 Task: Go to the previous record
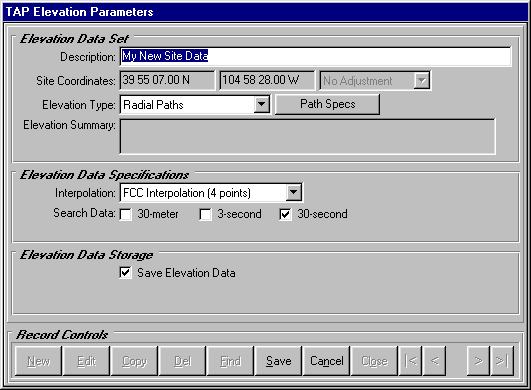[x=434, y=361]
